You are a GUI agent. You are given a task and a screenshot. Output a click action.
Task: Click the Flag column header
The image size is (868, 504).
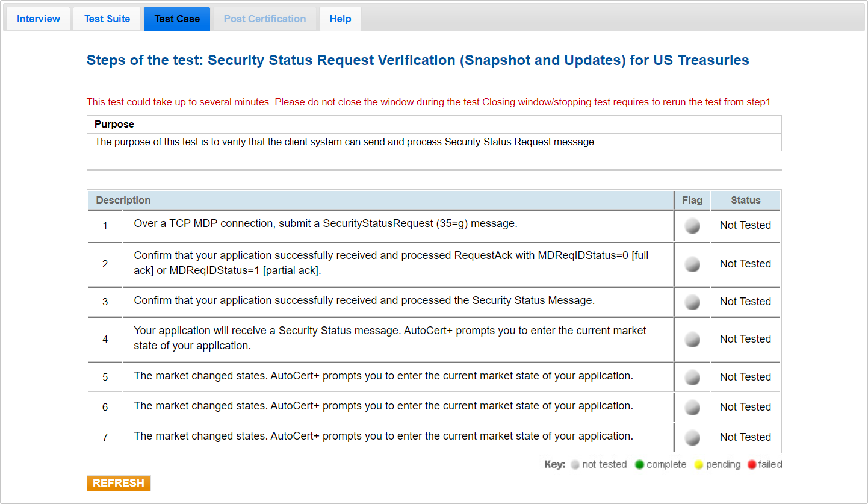coord(692,201)
